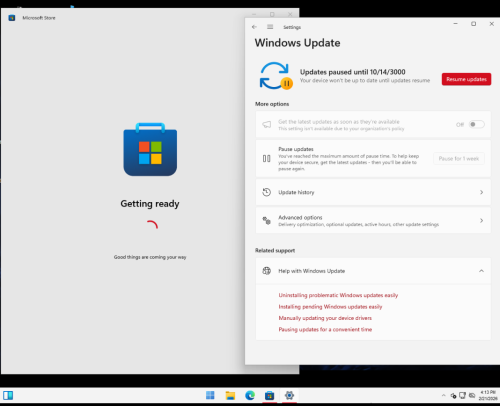Click the Advanced options gears icon
500x406 pixels.
point(266,220)
